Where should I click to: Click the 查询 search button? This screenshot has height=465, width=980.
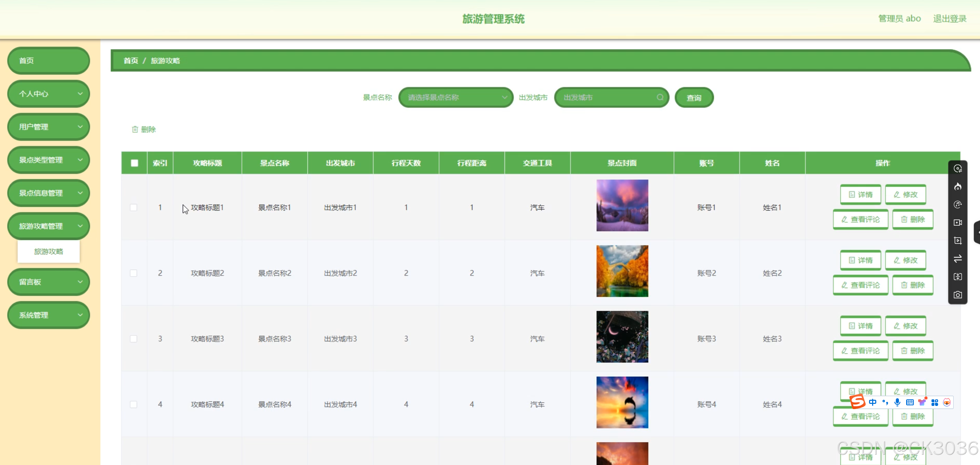point(694,98)
